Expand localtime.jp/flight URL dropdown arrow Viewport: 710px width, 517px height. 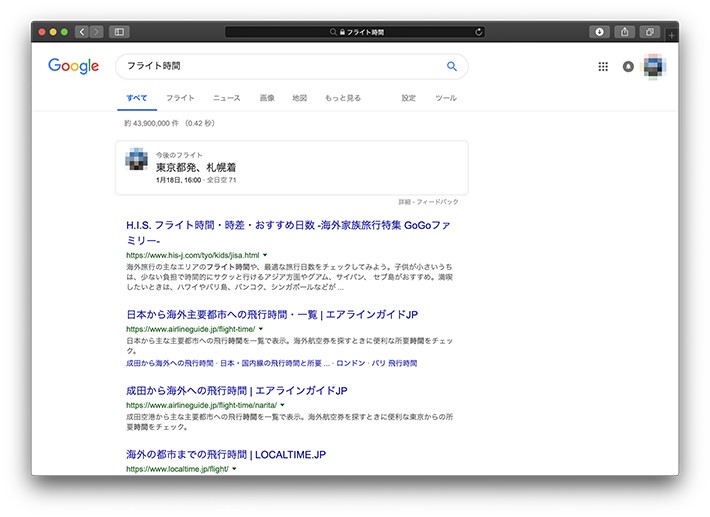click(x=234, y=469)
